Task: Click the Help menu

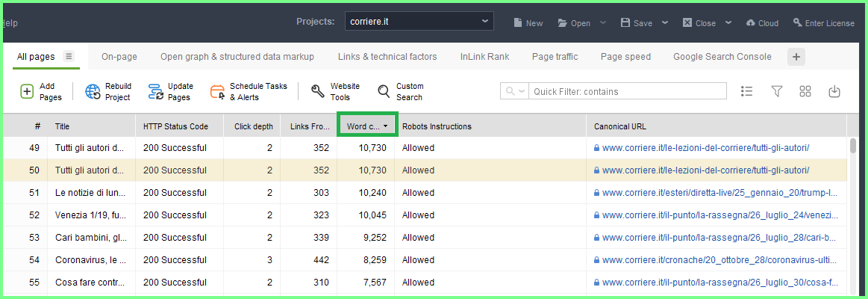Action: tap(10, 22)
